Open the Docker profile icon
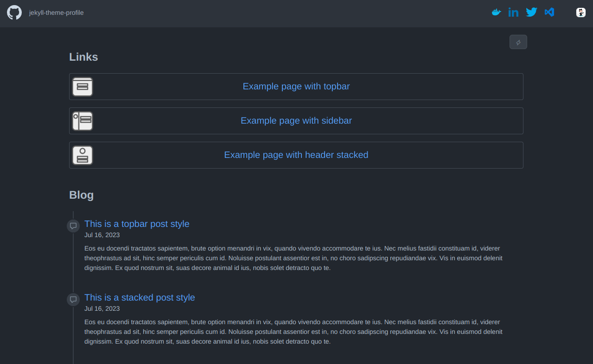The height and width of the screenshot is (364, 593). tap(496, 13)
